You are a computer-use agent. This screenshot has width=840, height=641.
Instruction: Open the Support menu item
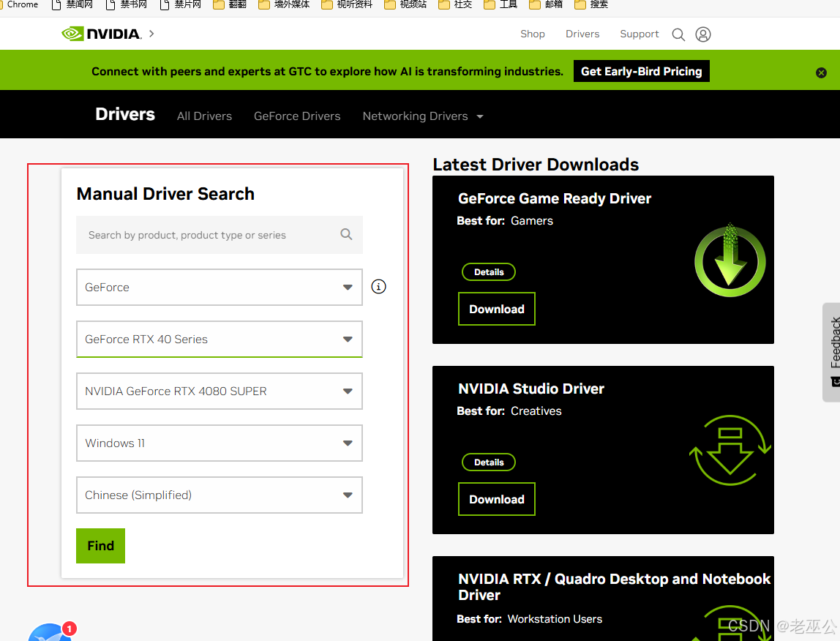(639, 34)
